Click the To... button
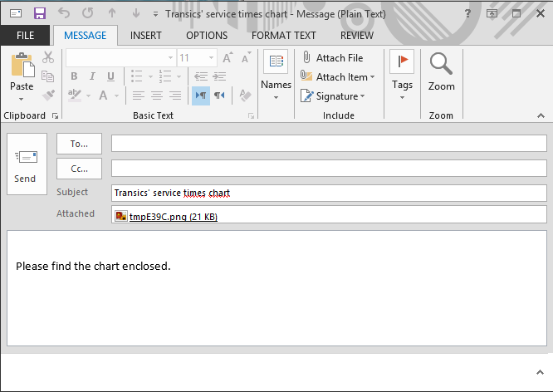The width and height of the screenshot is (553, 392). pyautogui.click(x=79, y=144)
